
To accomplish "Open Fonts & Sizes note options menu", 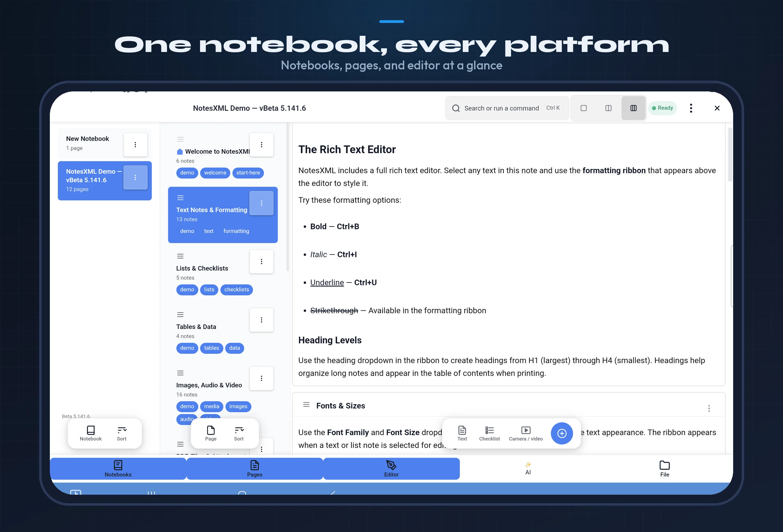I will pyautogui.click(x=709, y=408).
